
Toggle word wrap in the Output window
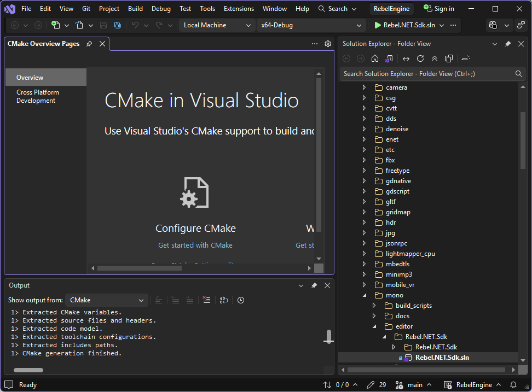click(224, 300)
